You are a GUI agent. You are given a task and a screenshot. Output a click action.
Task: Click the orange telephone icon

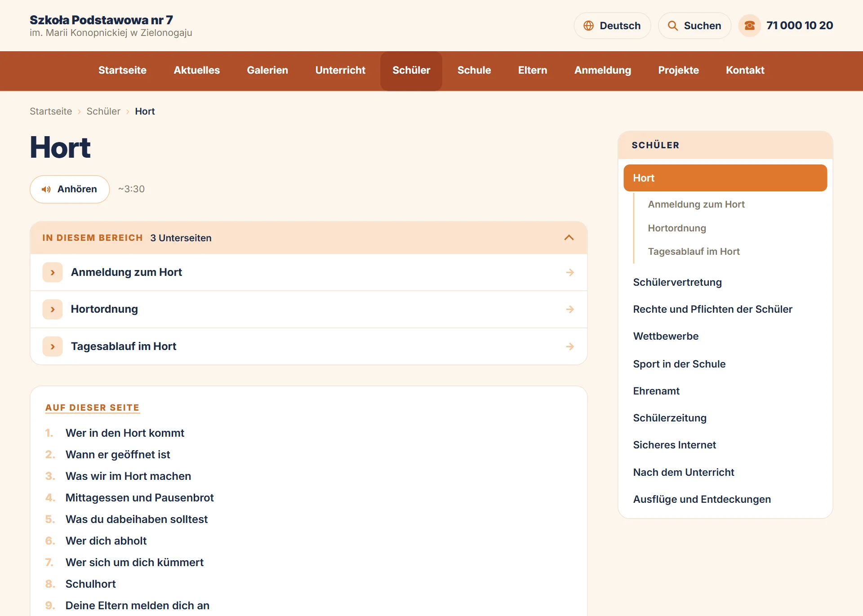pyautogui.click(x=749, y=26)
